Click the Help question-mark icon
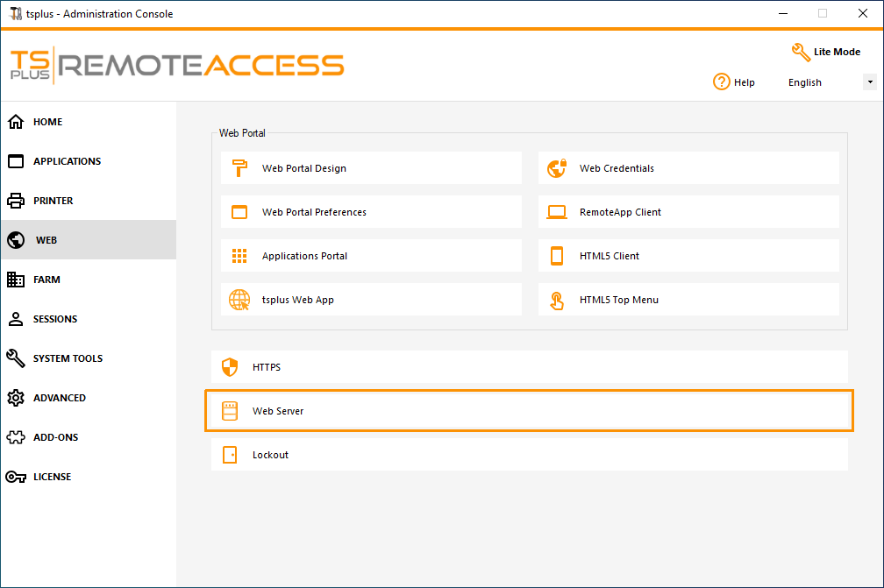The image size is (884, 588). [x=720, y=81]
